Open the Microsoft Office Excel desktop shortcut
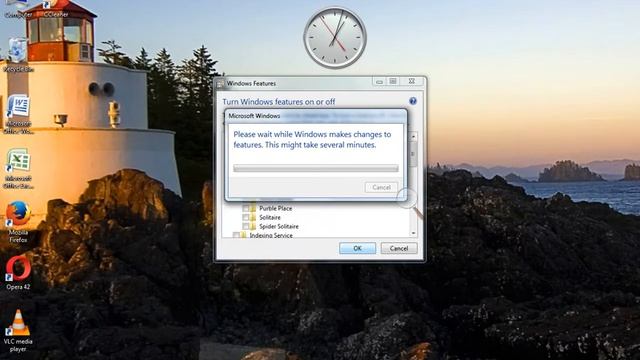 (x=18, y=169)
